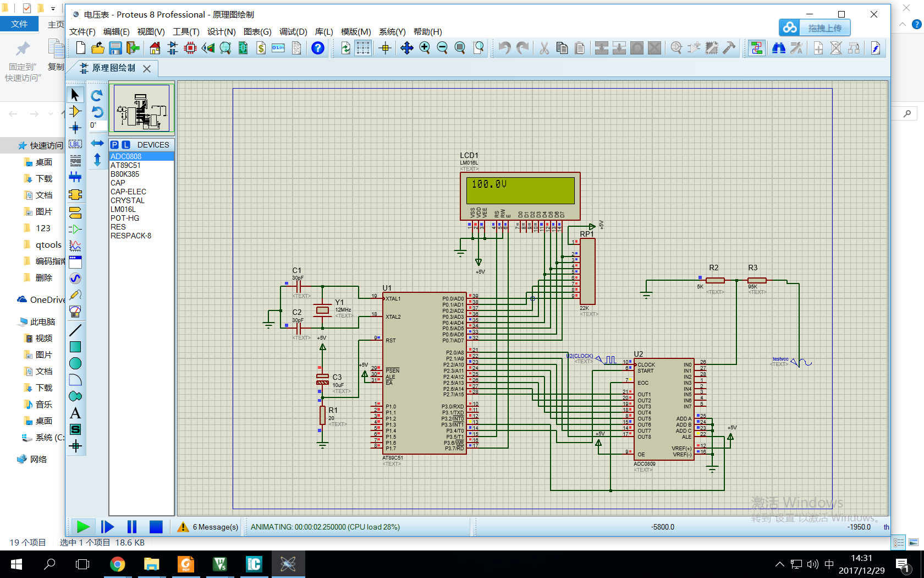Open PCB Layout via the red chip icon
Viewport: 924px width, 578px height.
pyautogui.click(x=190, y=48)
